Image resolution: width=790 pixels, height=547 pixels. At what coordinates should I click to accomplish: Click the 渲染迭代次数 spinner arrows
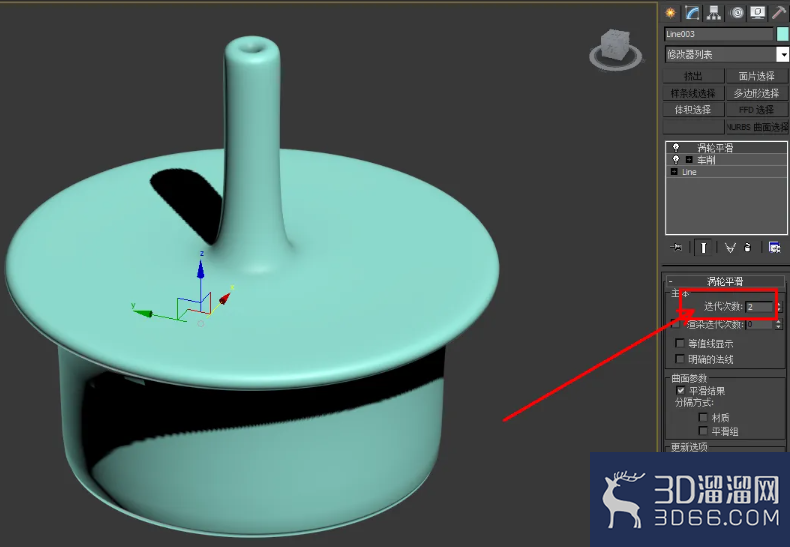tap(779, 324)
